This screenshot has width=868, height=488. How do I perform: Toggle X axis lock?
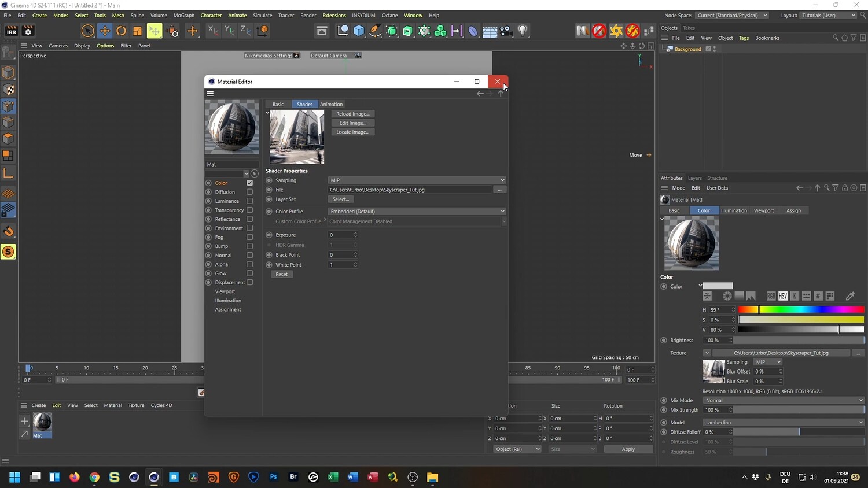213,31
